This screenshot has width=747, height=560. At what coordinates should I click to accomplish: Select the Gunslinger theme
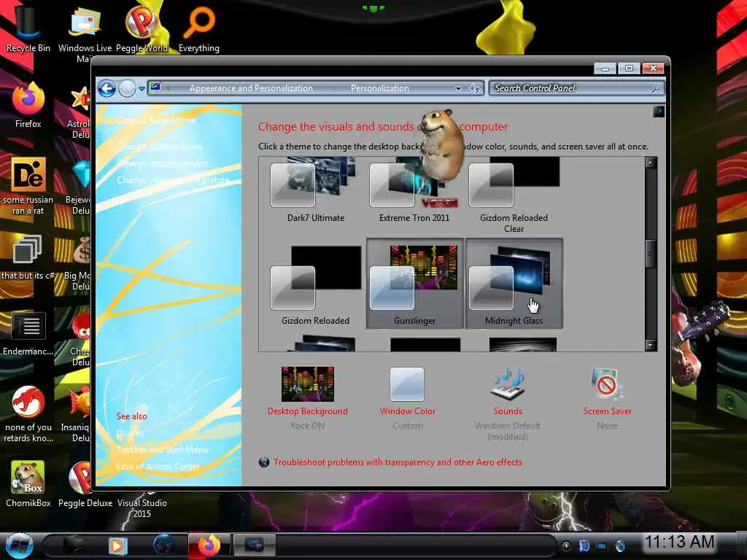click(414, 284)
